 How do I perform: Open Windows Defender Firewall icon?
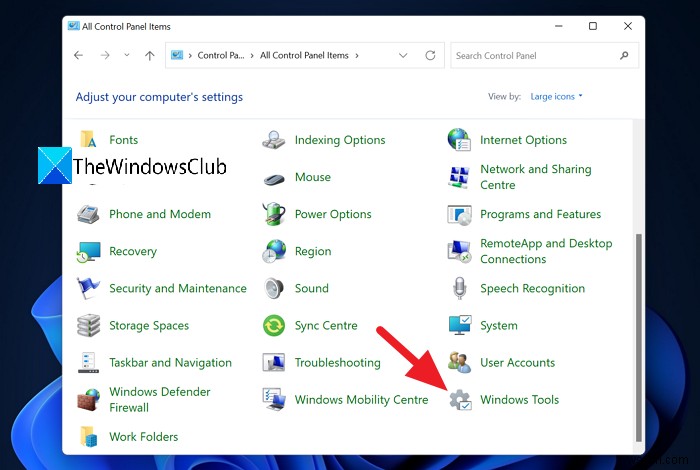click(88, 399)
